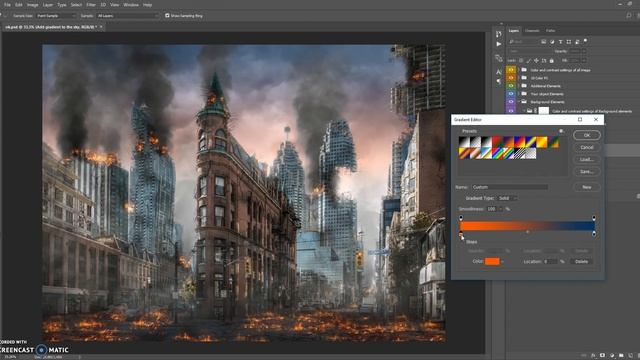Image resolution: width=640 pixels, height=360 pixels.
Task: Open the Image menu
Action: [x=32, y=5]
